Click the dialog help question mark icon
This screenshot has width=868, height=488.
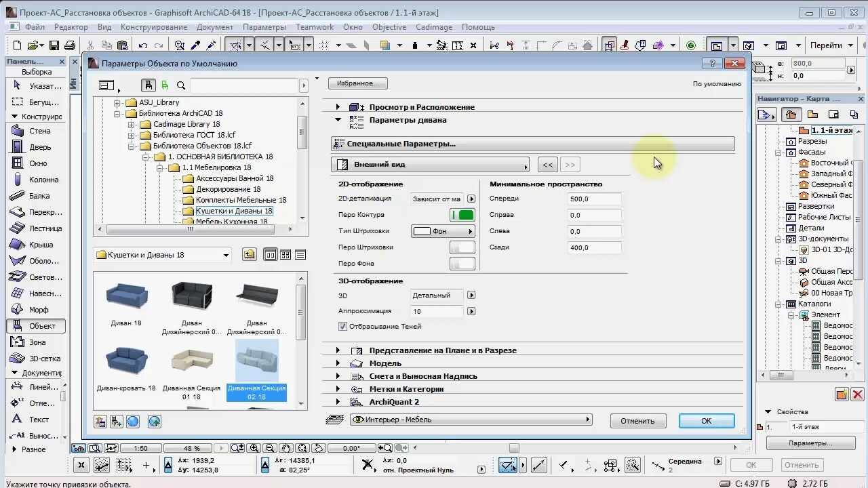click(712, 63)
